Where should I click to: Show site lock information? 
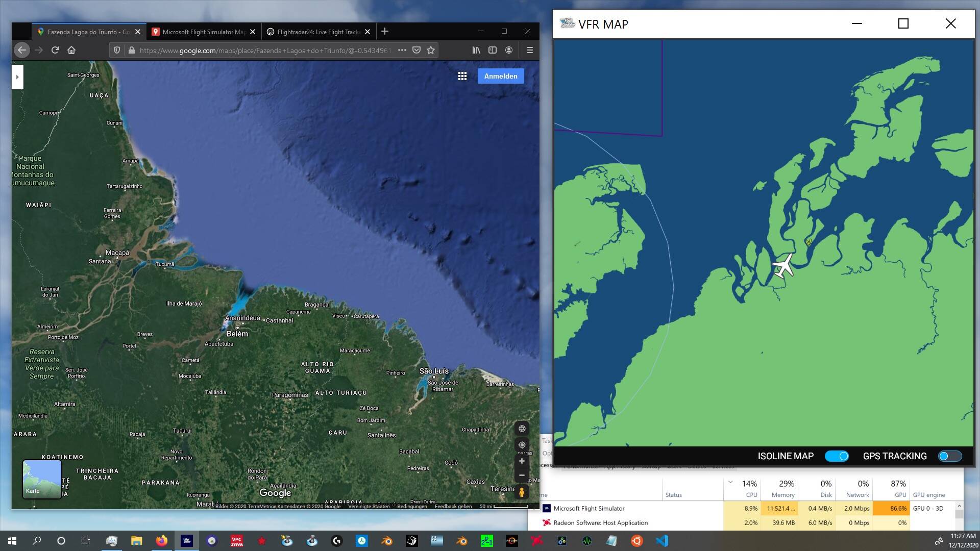click(x=131, y=50)
